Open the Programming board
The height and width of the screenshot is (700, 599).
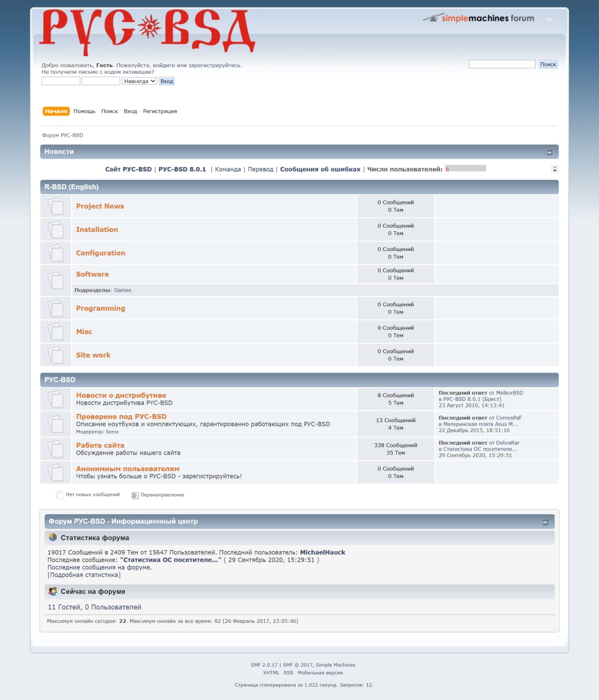tap(101, 308)
